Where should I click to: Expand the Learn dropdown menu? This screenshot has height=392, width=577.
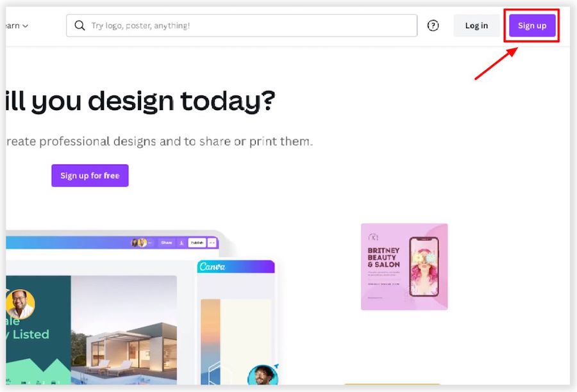[17, 26]
